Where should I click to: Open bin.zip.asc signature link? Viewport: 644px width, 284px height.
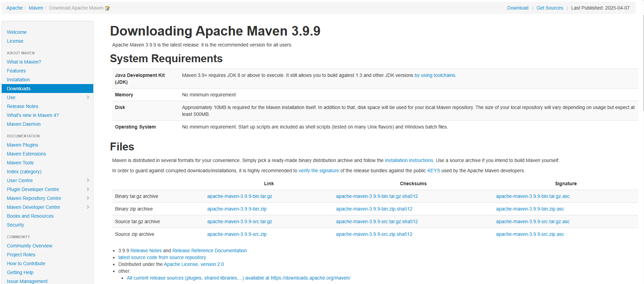[530, 209]
